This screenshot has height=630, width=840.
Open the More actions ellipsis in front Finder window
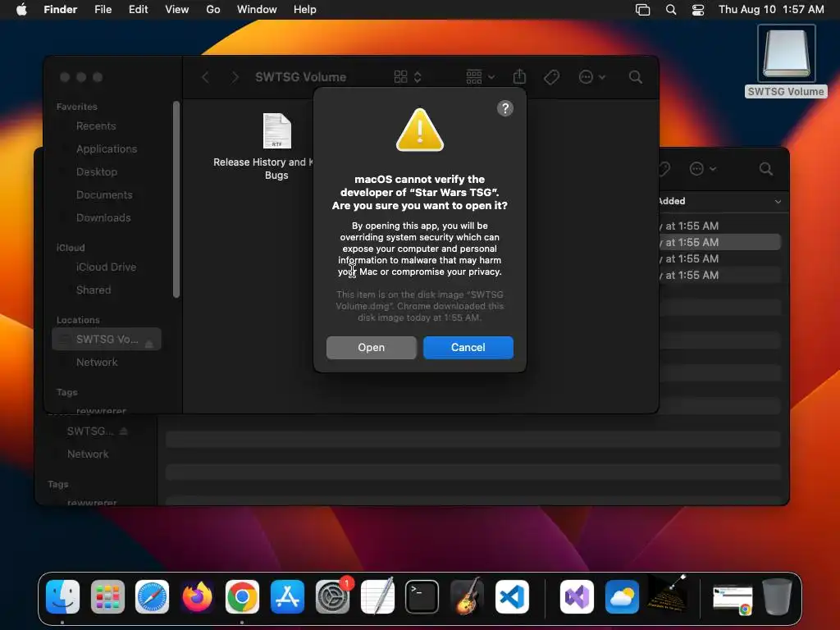coord(592,77)
